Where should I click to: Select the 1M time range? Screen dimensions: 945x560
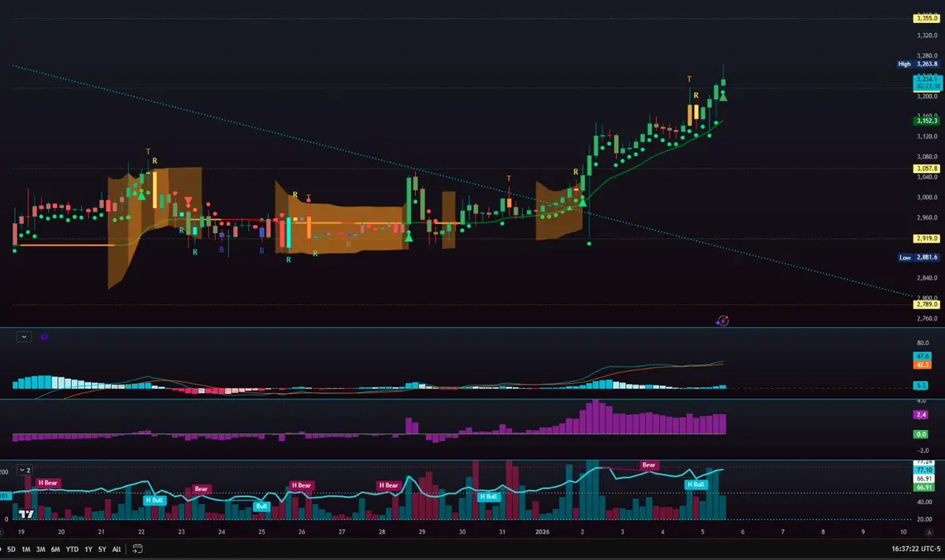pos(27,549)
